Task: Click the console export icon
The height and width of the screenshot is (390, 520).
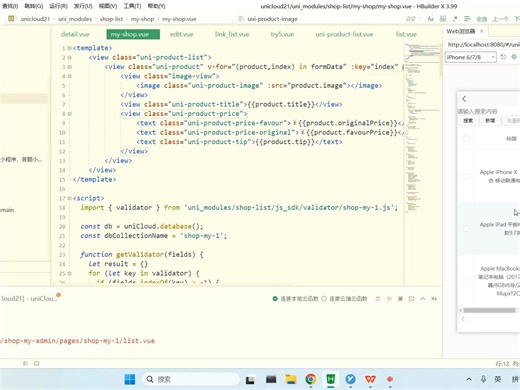Action: pos(412,299)
